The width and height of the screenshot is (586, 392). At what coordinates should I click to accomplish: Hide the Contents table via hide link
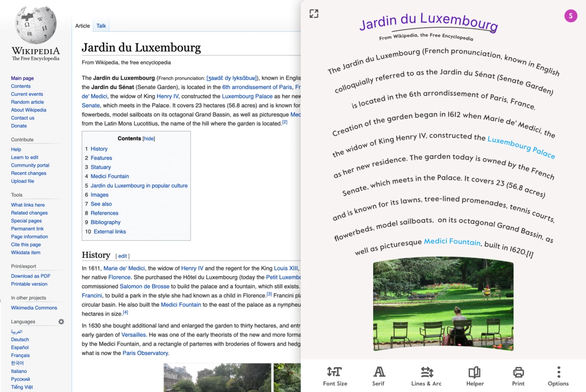point(149,139)
